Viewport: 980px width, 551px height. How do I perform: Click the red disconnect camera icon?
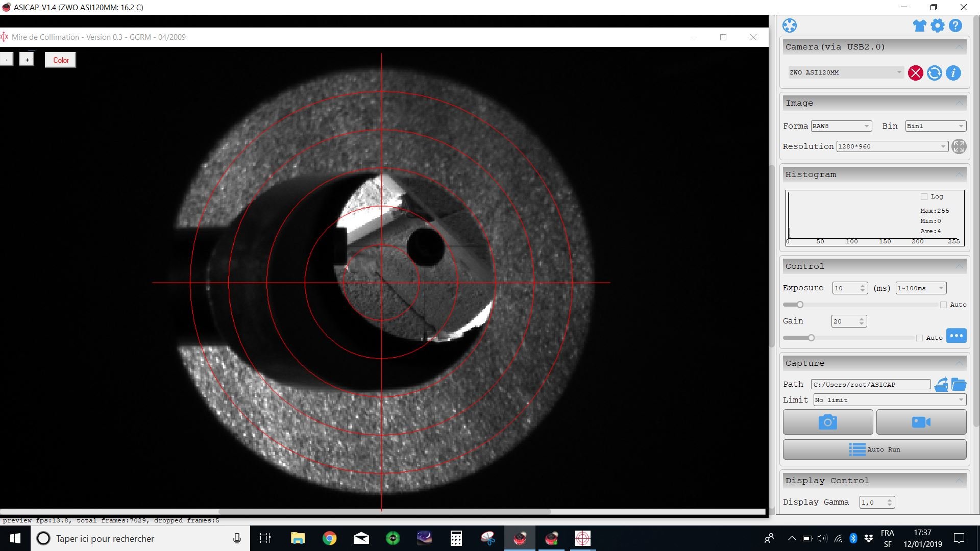click(916, 73)
